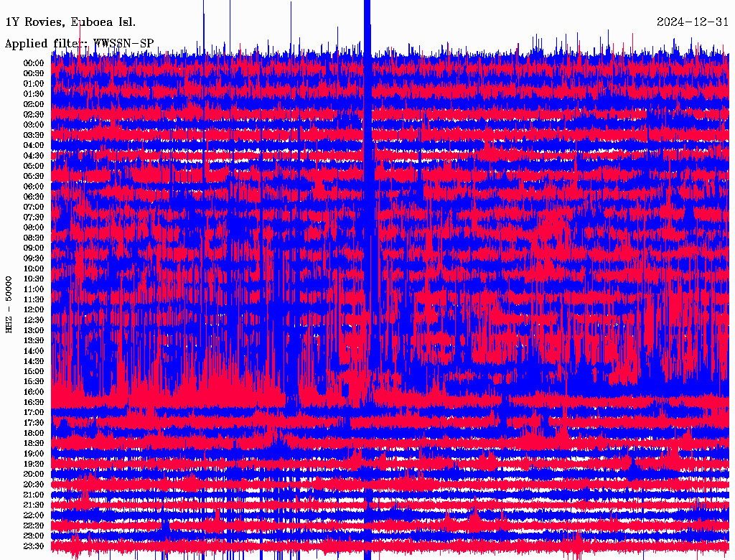Select the 01:30 time row label
Viewport: 735px width, 560px height.
[34, 94]
